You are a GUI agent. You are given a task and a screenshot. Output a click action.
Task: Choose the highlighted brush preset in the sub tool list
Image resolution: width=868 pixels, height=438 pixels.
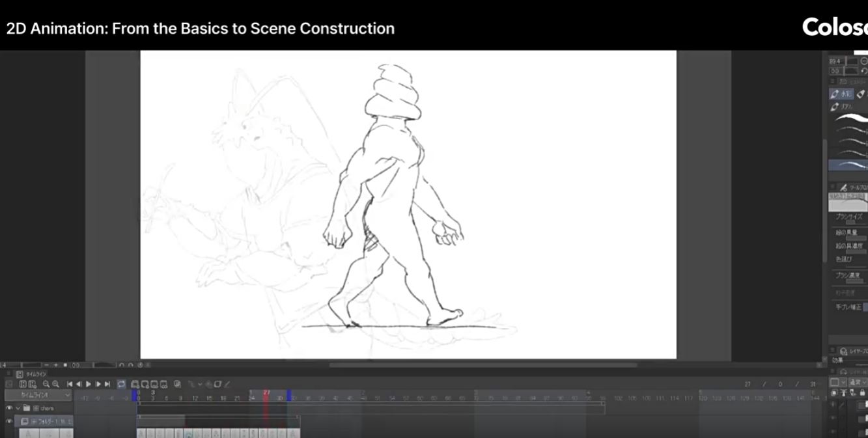(x=848, y=165)
